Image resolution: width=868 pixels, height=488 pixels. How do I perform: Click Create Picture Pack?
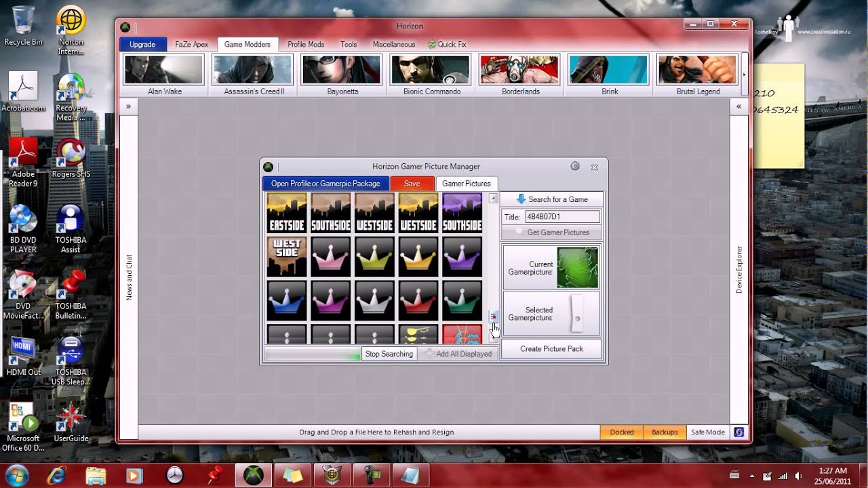point(551,349)
